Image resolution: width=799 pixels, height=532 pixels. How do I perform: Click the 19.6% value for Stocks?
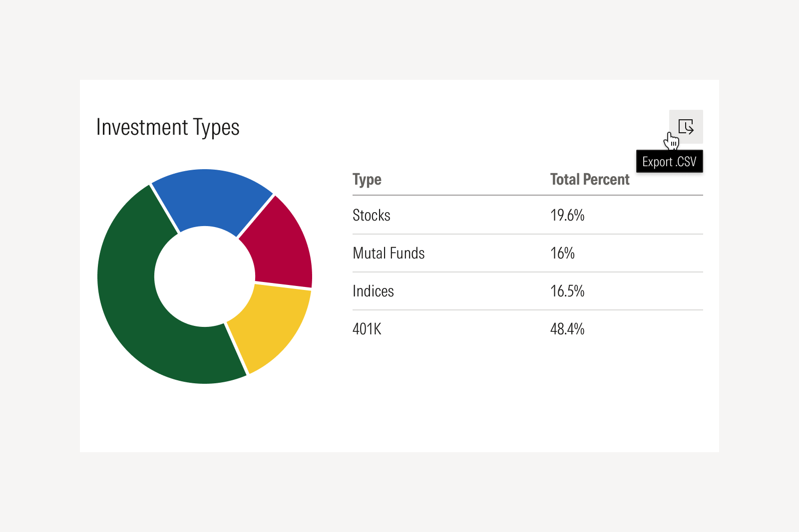coord(567,215)
